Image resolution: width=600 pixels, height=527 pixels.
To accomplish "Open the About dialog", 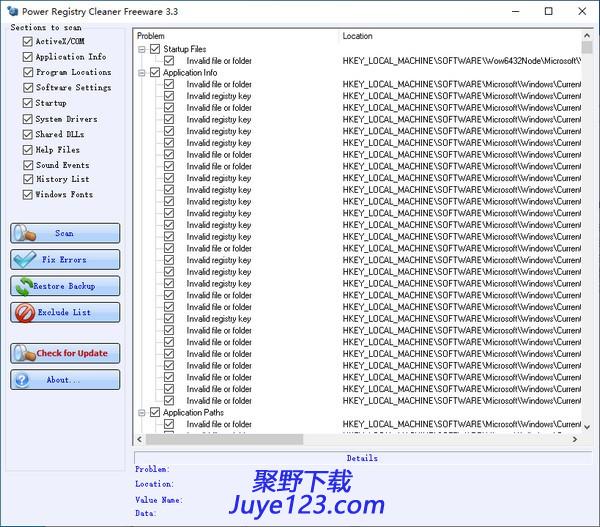I will [x=65, y=380].
